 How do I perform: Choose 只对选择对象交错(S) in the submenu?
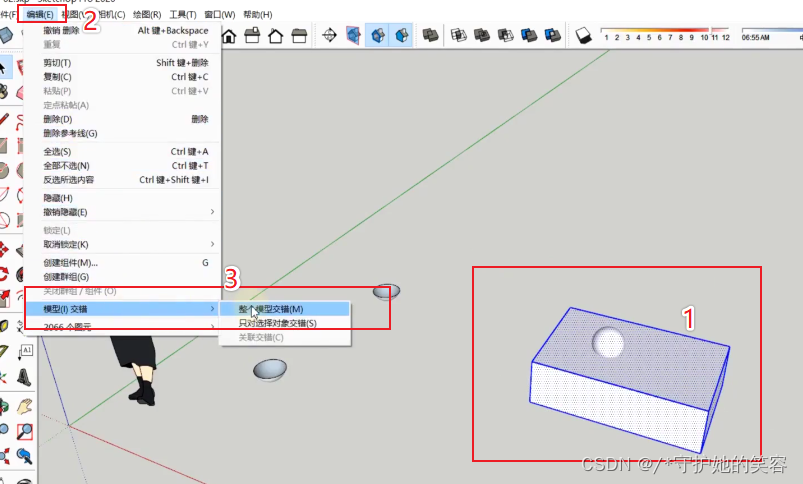(285, 323)
